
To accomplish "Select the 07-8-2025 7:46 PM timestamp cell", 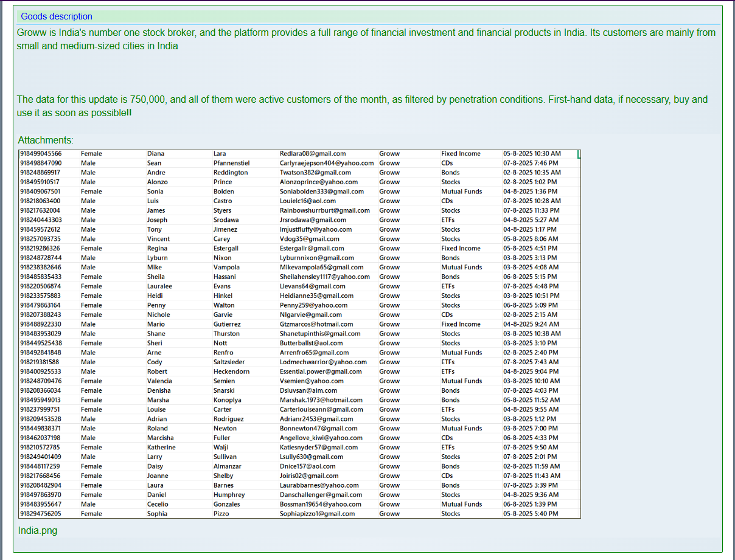I will tap(531, 163).
